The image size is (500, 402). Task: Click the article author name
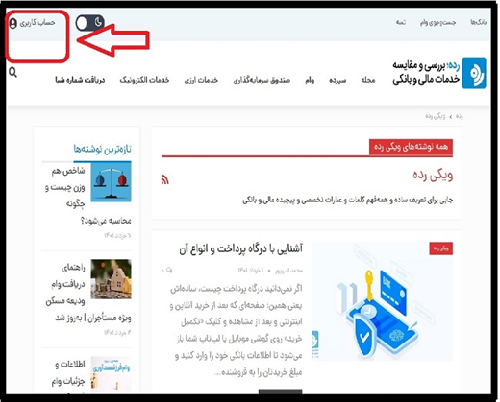click(289, 271)
